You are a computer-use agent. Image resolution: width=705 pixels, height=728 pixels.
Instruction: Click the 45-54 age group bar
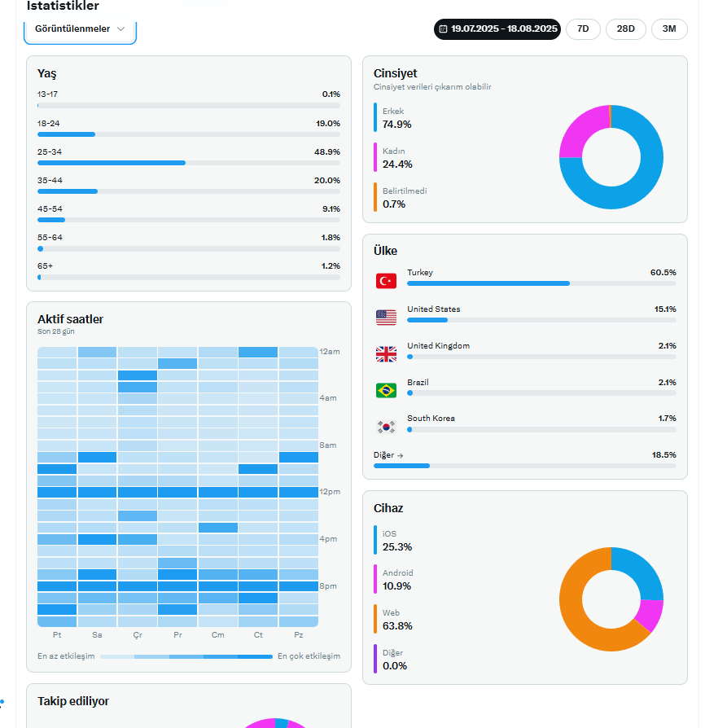[x=188, y=220]
